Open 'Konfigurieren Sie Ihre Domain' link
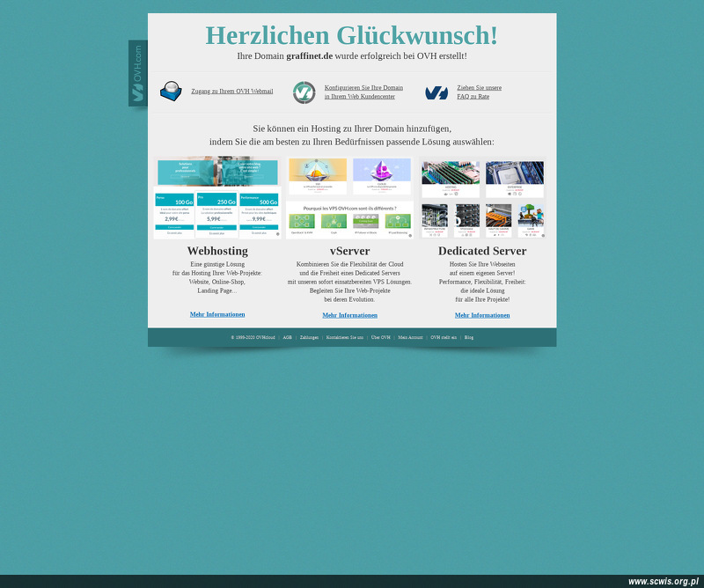Image resolution: width=704 pixels, height=588 pixels. point(363,92)
